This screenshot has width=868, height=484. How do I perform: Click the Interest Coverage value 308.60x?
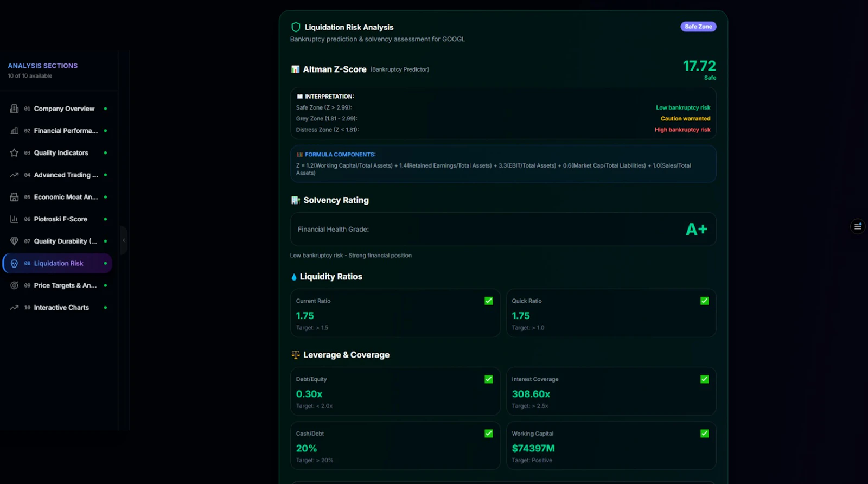(531, 394)
